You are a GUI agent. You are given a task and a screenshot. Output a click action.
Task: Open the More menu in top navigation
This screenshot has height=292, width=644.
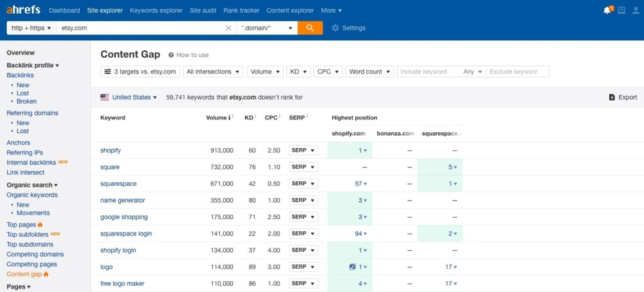[x=331, y=10]
